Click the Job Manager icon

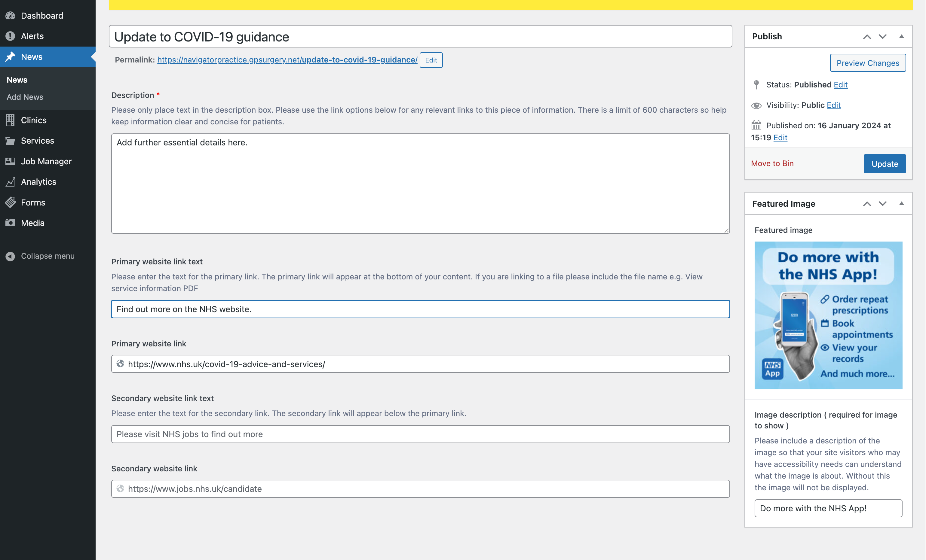[x=10, y=161]
